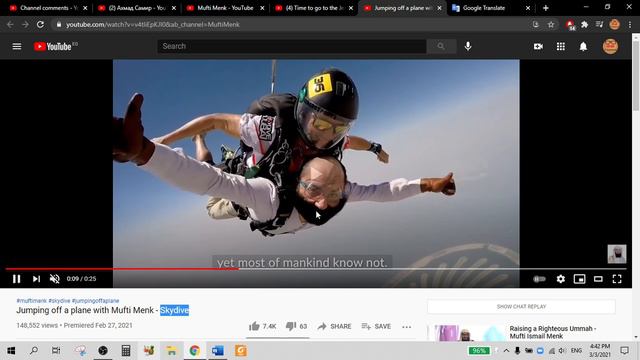640x360 pixels.
Task: Click the channel watermark in the player
Action: pyautogui.click(x=617, y=254)
